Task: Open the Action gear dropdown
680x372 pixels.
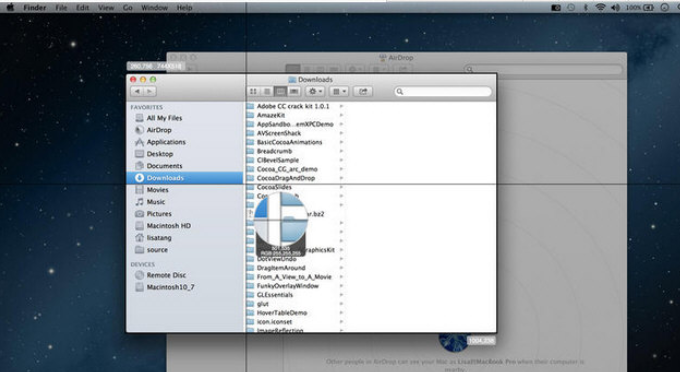Action: [315, 91]
